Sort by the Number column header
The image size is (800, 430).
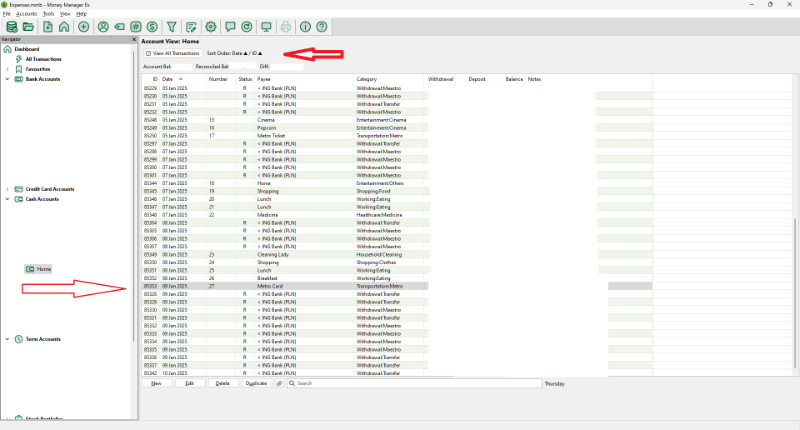tap(221, 79)
